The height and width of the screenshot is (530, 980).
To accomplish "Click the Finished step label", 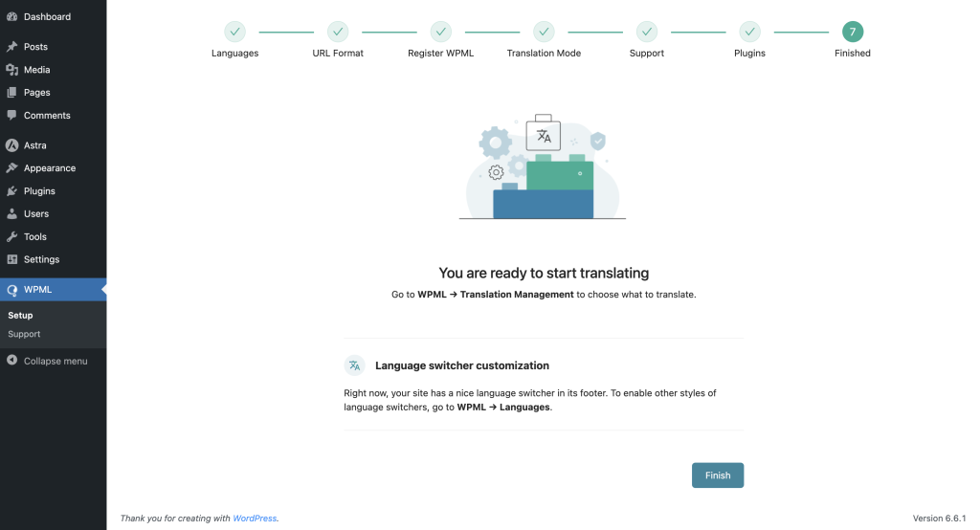I will pos(853,54).
